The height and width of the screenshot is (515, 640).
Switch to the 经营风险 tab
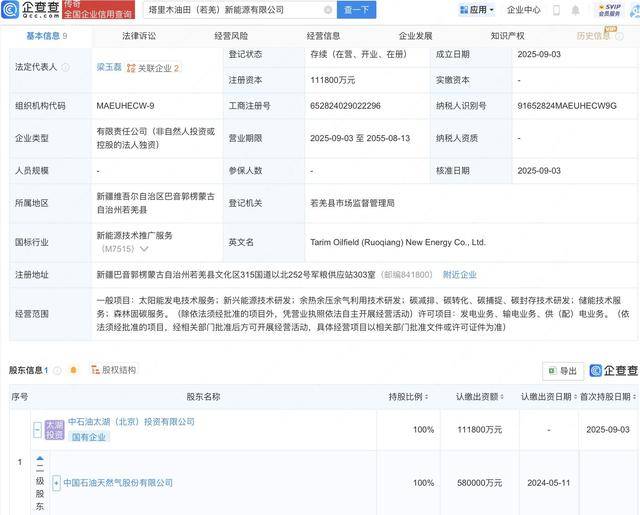[231, 36]
